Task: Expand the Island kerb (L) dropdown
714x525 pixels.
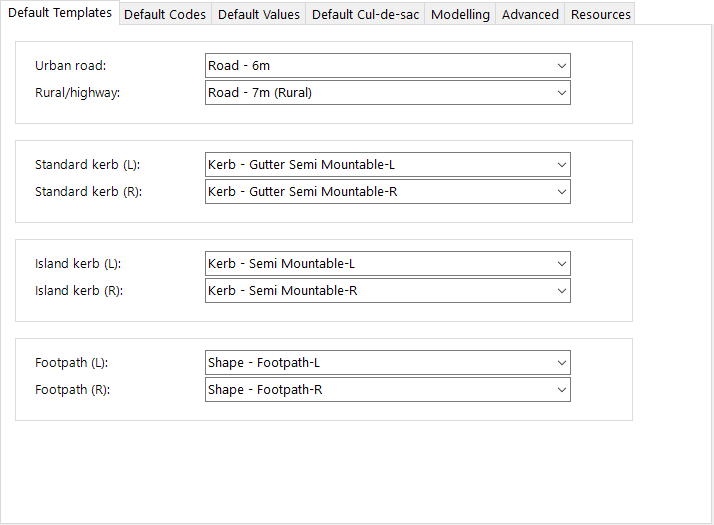Action: [x=561, y=264]
